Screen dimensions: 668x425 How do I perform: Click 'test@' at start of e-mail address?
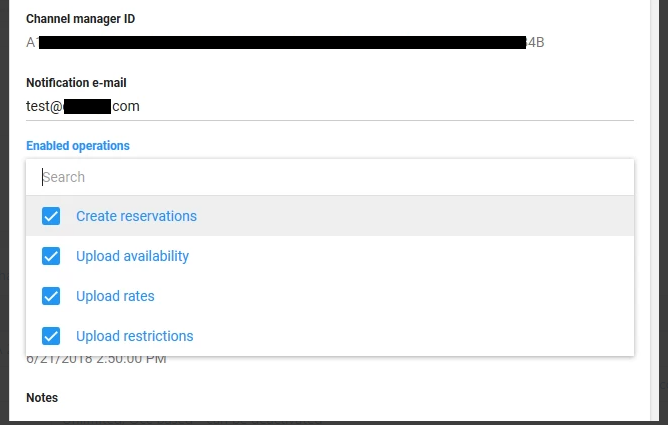43,105
